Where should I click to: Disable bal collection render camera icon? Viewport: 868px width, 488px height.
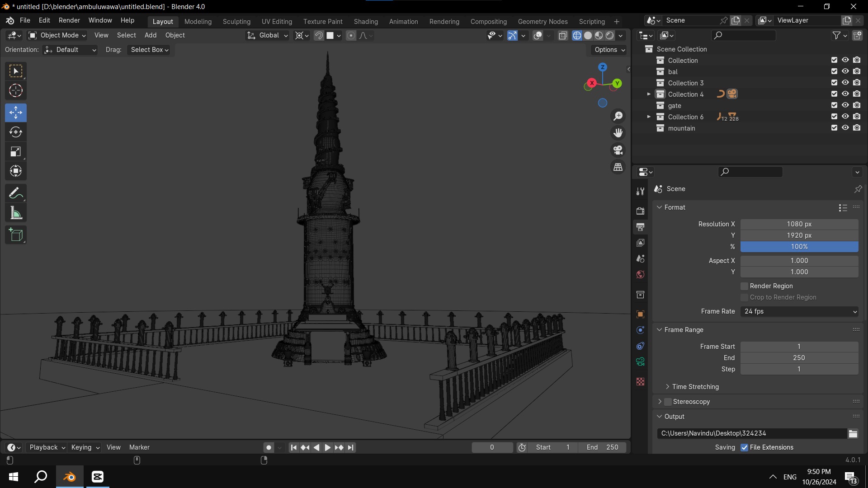(857, 71)
